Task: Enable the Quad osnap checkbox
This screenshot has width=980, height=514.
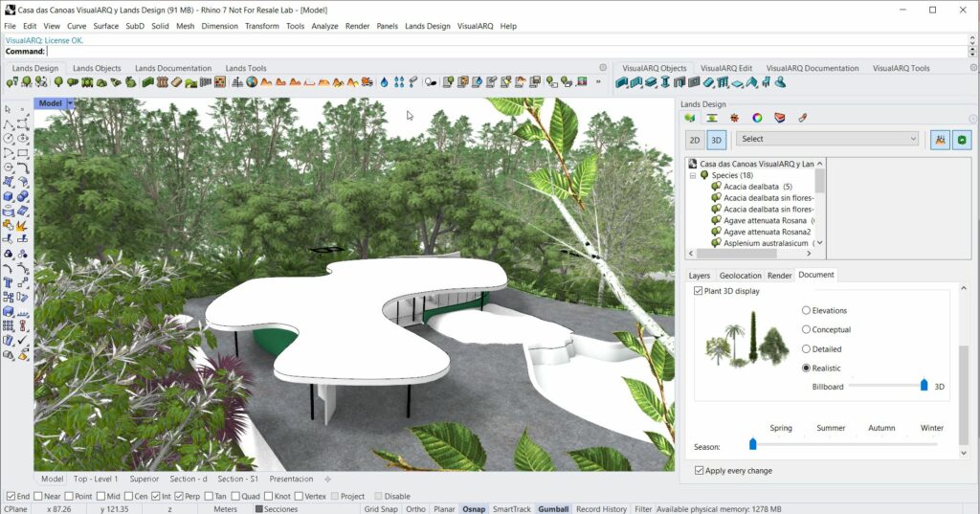Action: click(x=235, y=496)
